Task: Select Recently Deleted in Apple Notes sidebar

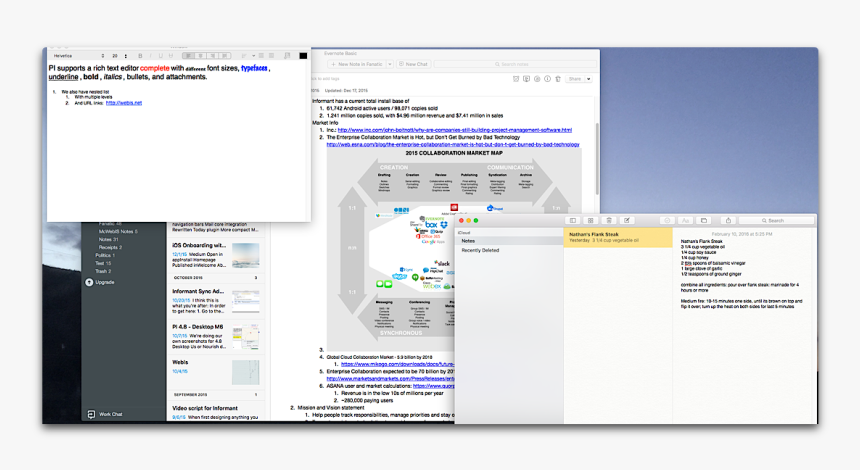Action: click(x=509, y=250)
